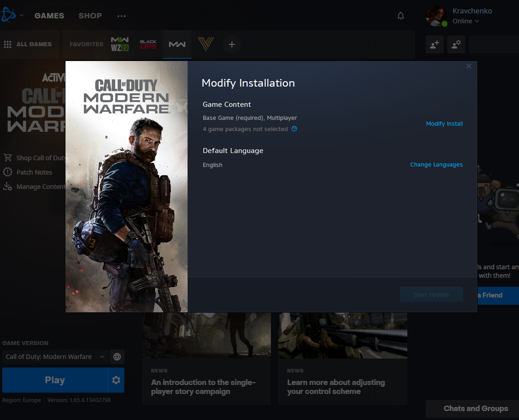Viewport: 519px width, 420px height.
Task: Expand the Game Version dropdown
Action: pyautogui.click(x=55, y=357)
